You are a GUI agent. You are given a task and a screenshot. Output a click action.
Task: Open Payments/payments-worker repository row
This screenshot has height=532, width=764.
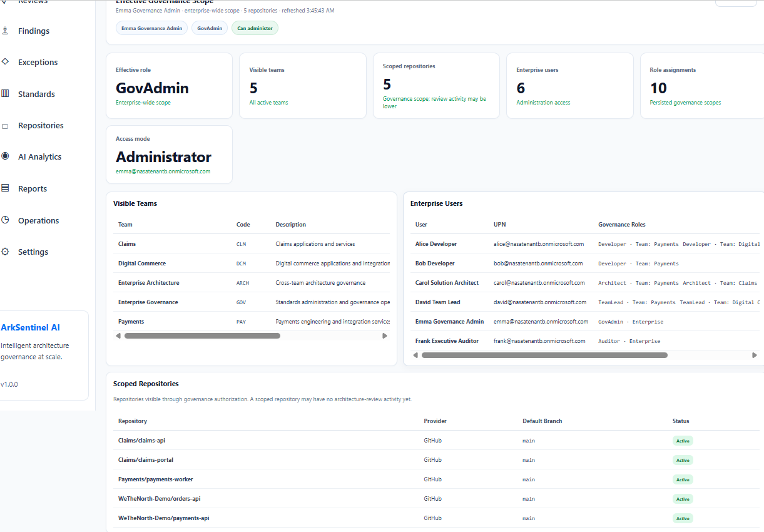click(436, 479)
